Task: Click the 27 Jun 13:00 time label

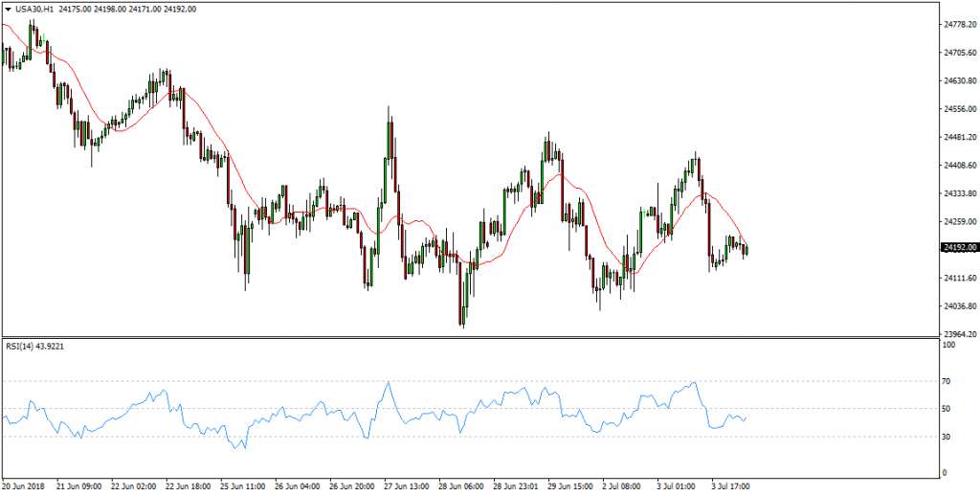Action: pyautogui.click(x=405, y=485)
